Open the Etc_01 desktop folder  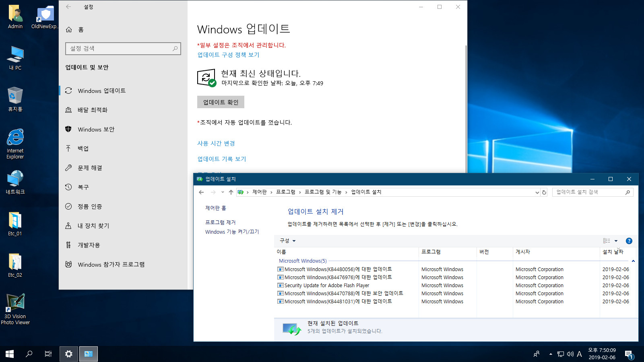click(x=15, y=224)
